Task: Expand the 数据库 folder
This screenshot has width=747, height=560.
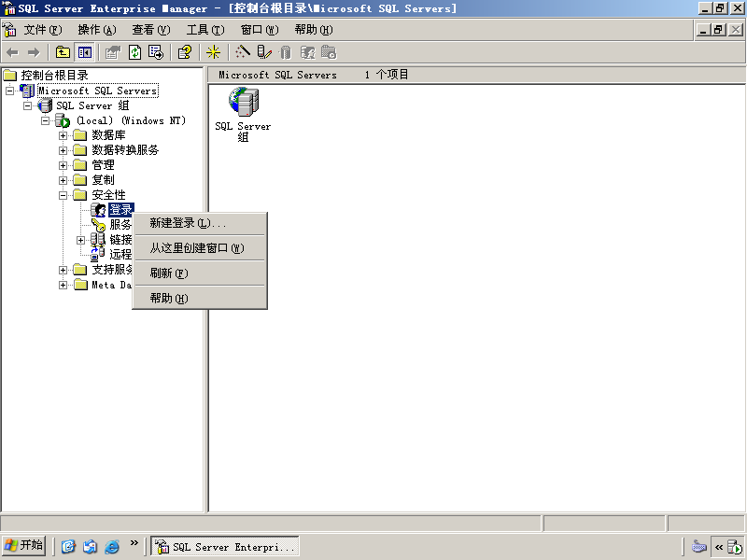Action: point(63,135)
